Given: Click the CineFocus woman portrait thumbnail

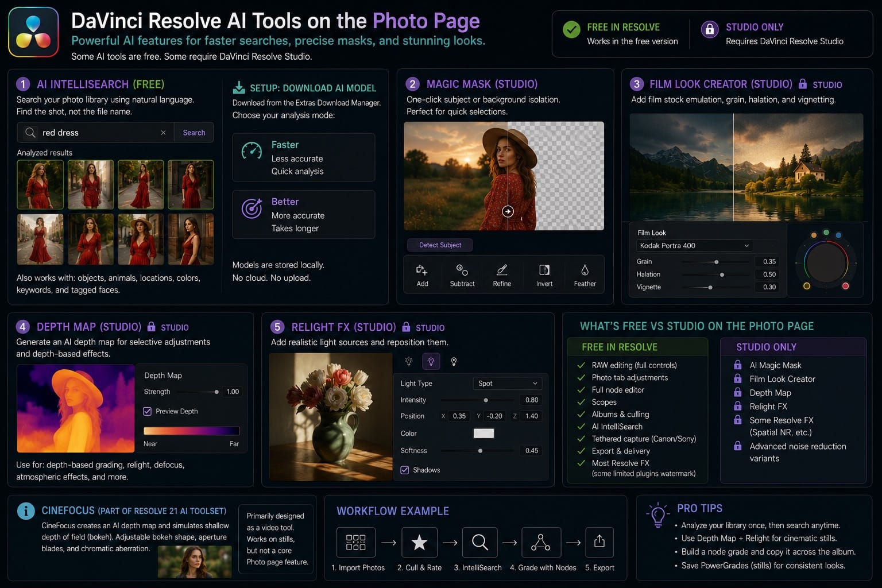Looking at the screenshot, I should 195,562.
